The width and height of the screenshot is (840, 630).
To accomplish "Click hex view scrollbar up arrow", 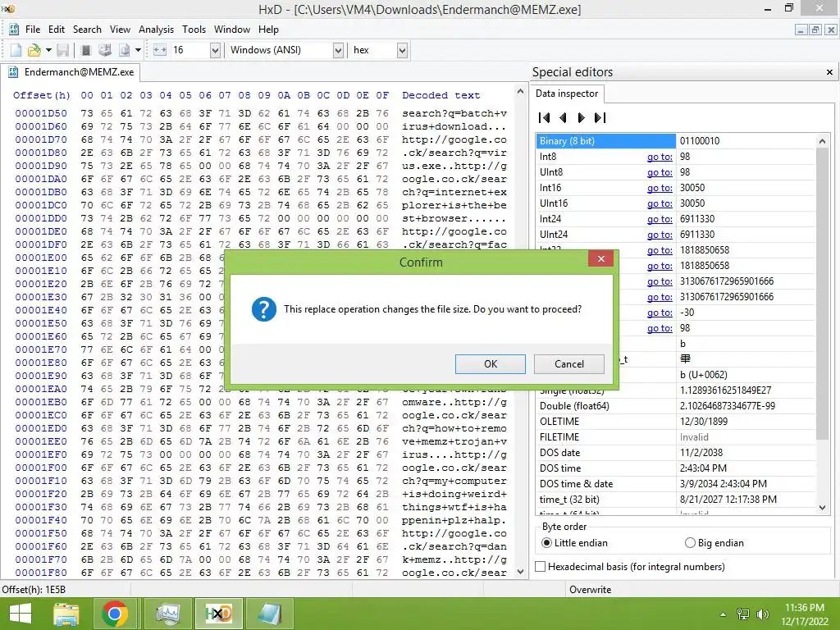I will pyautogui.click(x=520, y=92).
